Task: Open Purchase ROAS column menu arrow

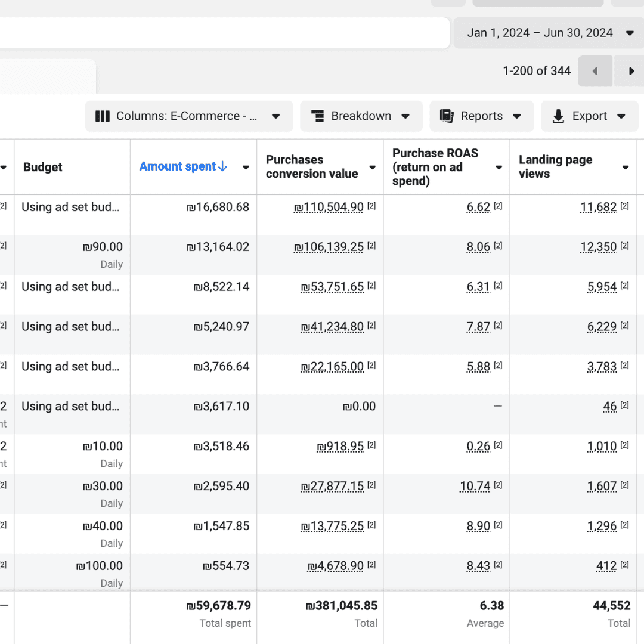Action: pyautogui.click(x=499, y=168)
